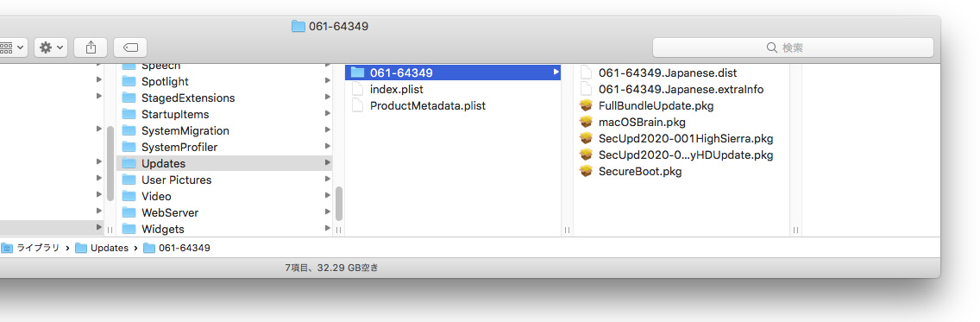Open the gear Action menu
Image resolution: width=980 pixels, height=322 pixels.
(x=51, y=47)
